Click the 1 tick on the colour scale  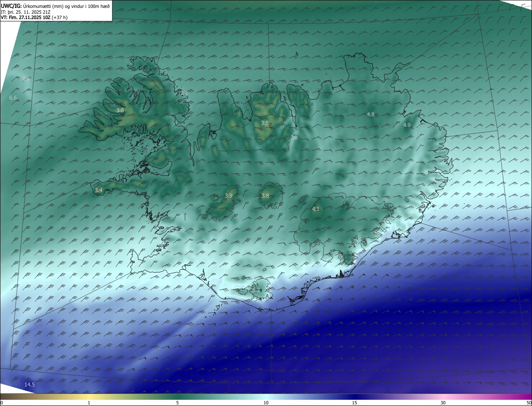pyautogui.click(x=89, y=403)
